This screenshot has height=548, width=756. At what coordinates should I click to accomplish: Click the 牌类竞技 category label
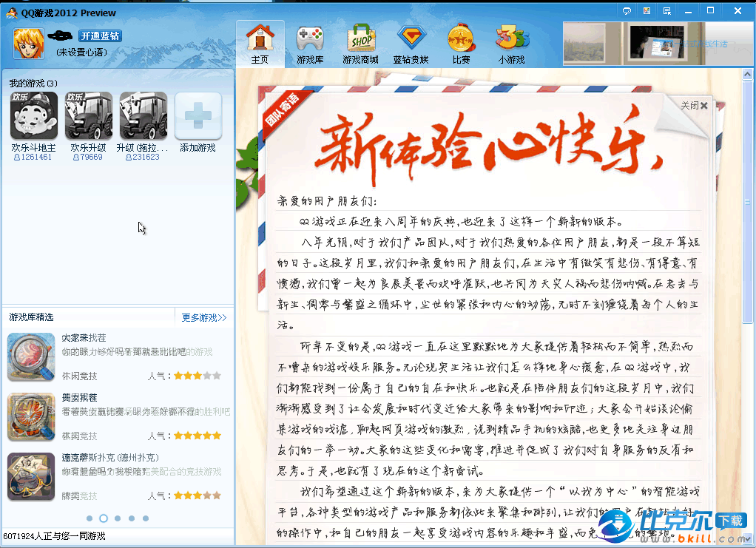click(80, 495)
